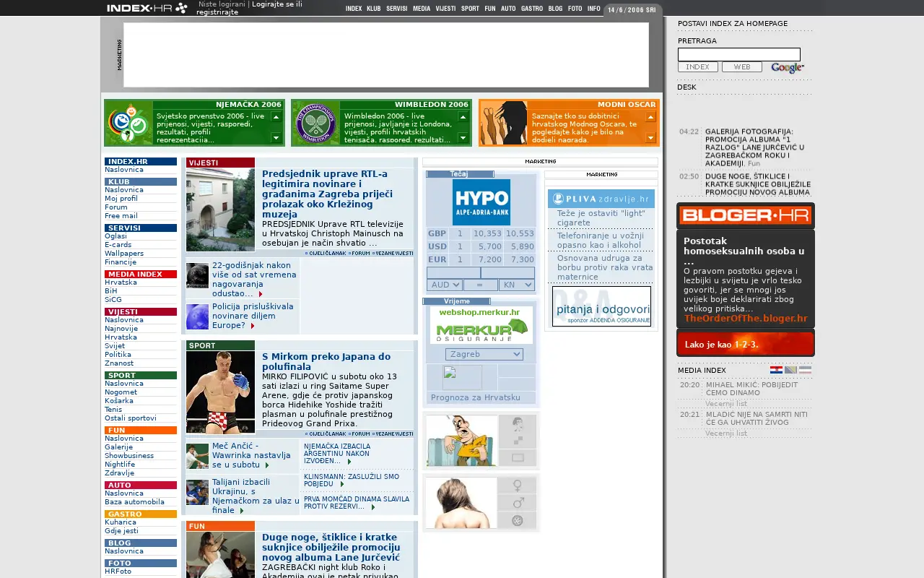Open 'Baza automobila' sidebar link
Screen dimensions: 924x578
(134, 502)
